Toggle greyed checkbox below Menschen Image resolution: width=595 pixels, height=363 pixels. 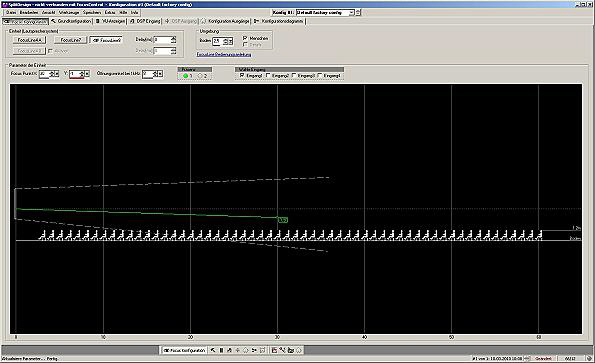(x=245, y=44)
